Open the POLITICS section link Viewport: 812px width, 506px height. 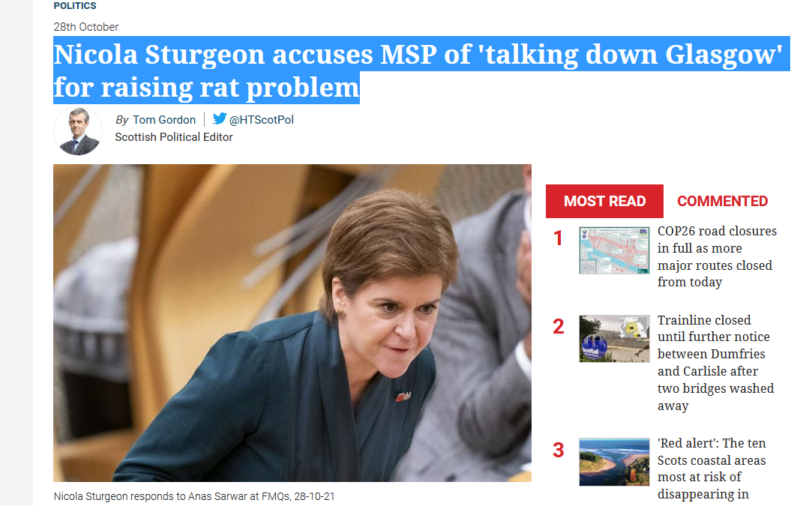(x=75, y=6)
